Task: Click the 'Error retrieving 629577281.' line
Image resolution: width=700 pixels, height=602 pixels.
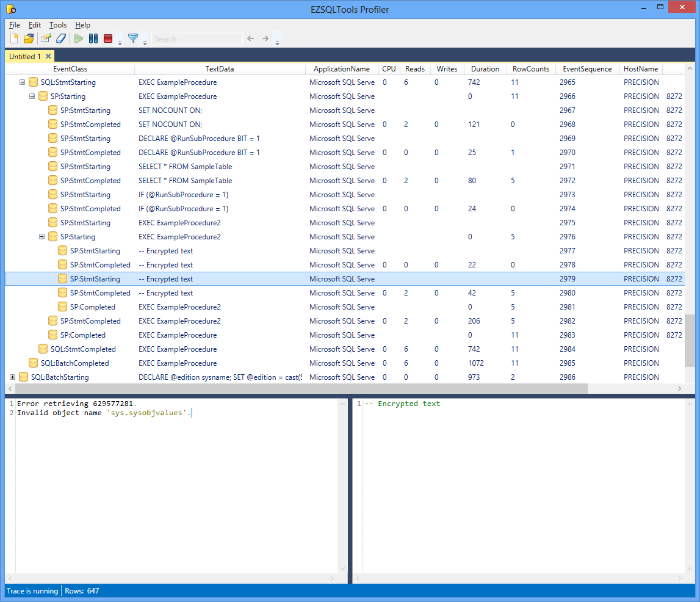Action: pos(77,404)
